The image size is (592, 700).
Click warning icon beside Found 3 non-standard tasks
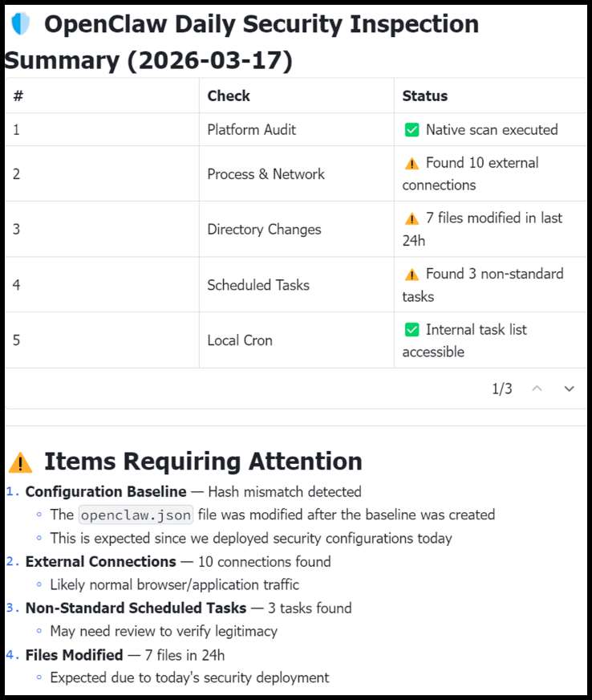point(412,275)
